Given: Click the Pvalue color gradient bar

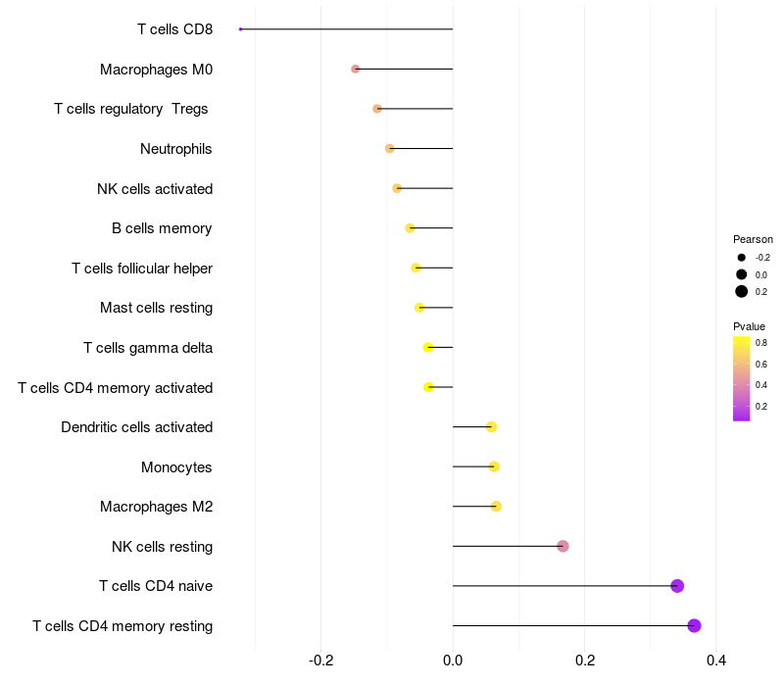Looking at the screenshot, I should tap(741, 379).
